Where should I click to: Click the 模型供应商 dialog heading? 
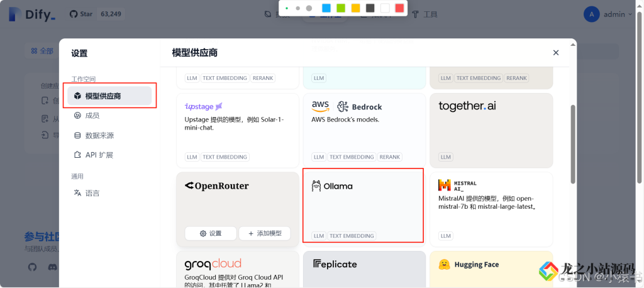pyautogui.click(x=195, y=53)
